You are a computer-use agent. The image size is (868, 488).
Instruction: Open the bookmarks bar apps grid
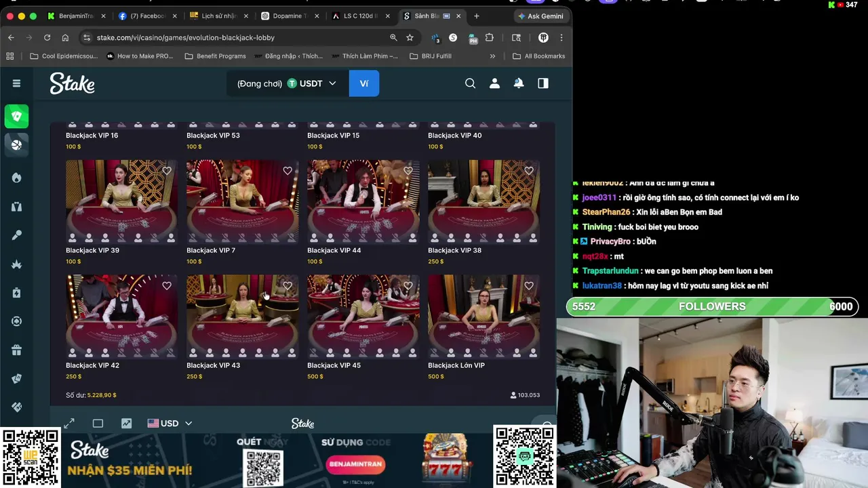coord(9,56)
